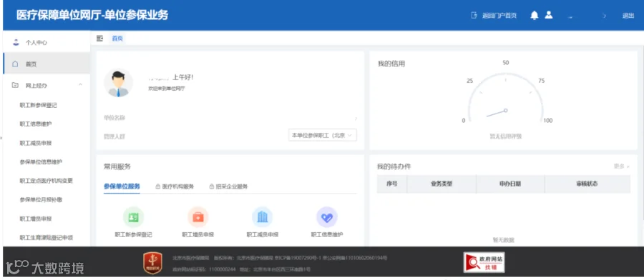Click the user avatar picture
Image resolution: width=644 pixels, height=280 pixels.
(118, 83)
